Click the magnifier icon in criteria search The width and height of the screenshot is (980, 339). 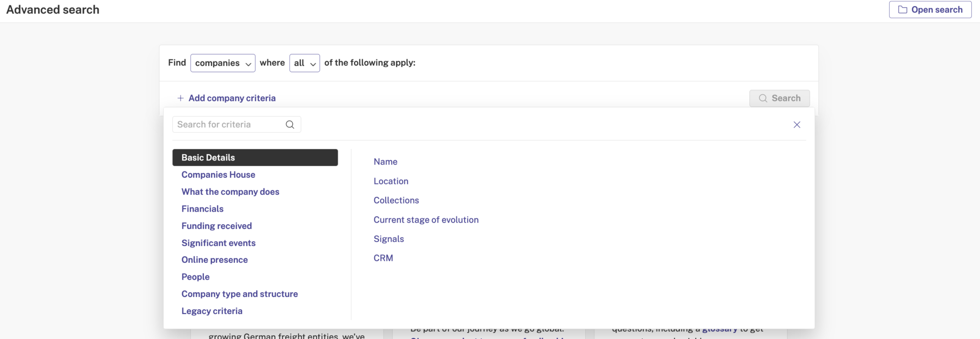pyautogui.click(x=290, y=124)
